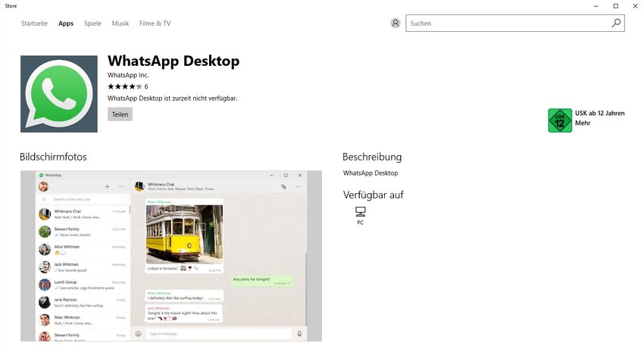Minimize the Store window
This screenshot has width=644, height=362.
click(596, 6)
